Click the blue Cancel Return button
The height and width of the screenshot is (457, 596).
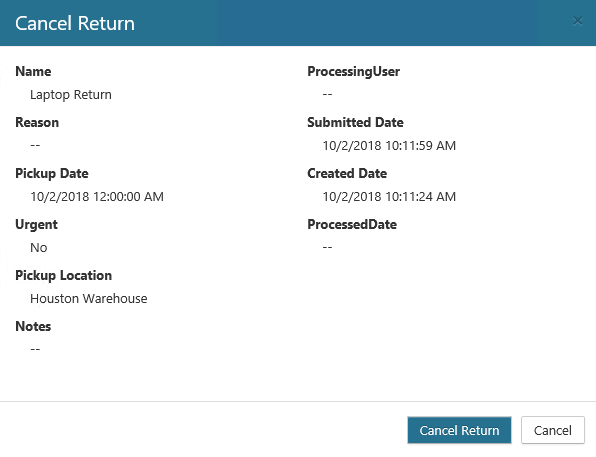tap(459, 430)
